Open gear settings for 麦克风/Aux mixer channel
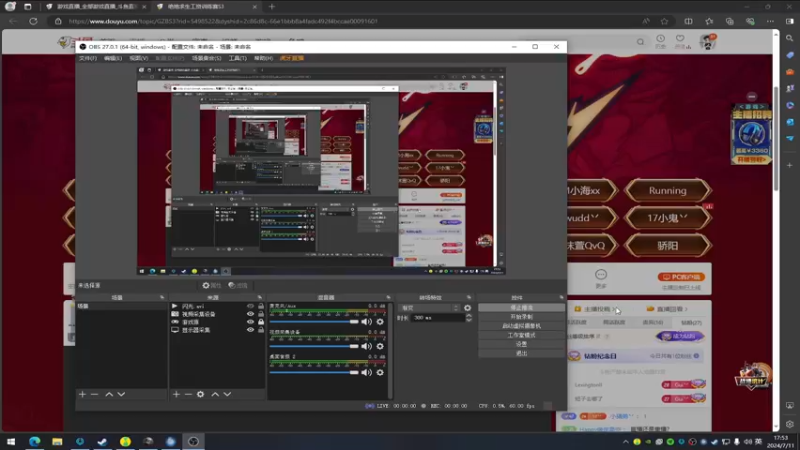800x450 pixels. 380,322
